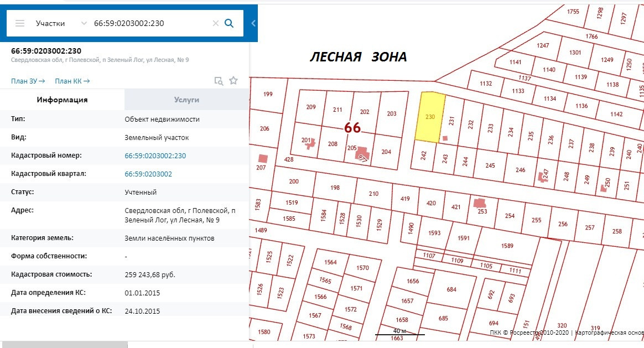Image resolution: width=644 pixels, height=348 pixels.
Task: Select the Информация tab
Action: tap(62, 100)
